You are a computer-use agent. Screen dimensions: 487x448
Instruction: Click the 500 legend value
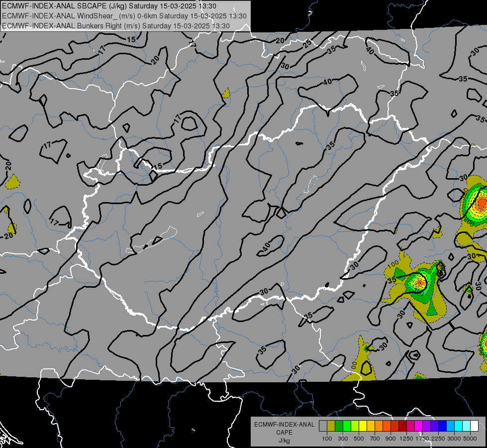tap(359, 439)
